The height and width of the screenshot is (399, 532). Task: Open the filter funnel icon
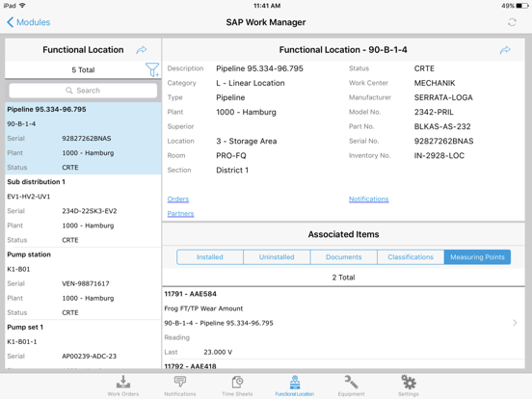point(152,69)
